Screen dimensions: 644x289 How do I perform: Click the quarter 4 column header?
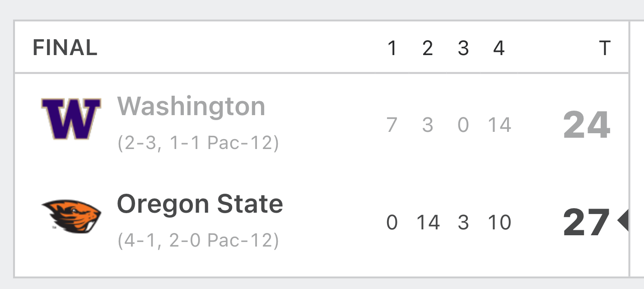499,48
